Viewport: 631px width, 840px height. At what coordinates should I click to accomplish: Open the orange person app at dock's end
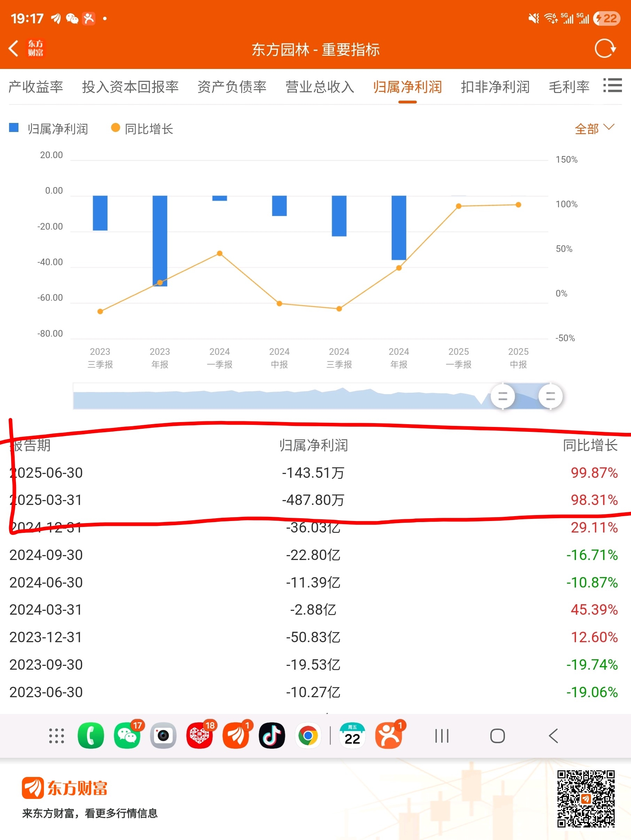tap(389, 736)
